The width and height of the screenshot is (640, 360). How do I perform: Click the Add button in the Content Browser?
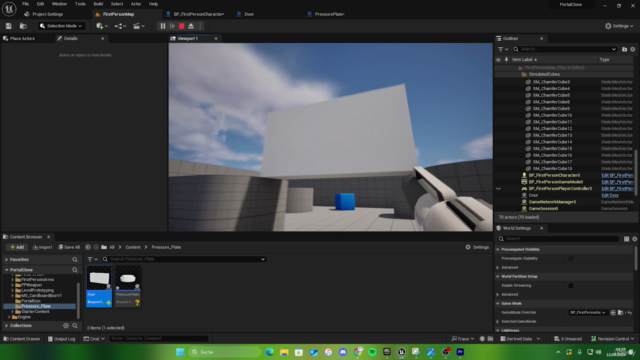[x=17, y=247]
